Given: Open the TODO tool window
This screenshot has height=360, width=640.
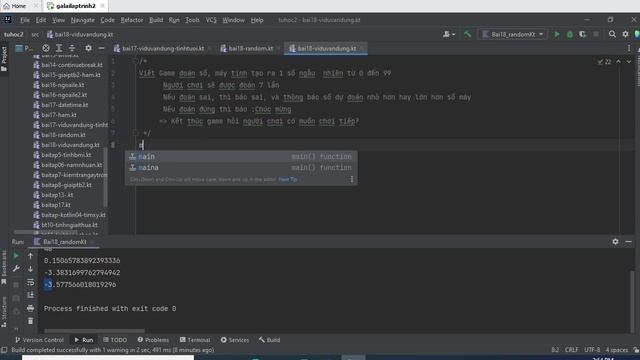Looking at the screenshot, I should (x=115, y=340).
